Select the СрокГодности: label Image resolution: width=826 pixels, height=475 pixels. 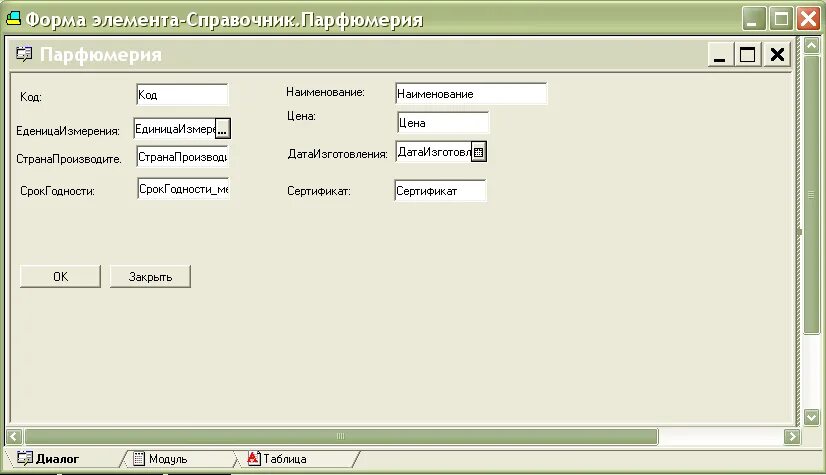pyautogui.click(x=57, y=191)
